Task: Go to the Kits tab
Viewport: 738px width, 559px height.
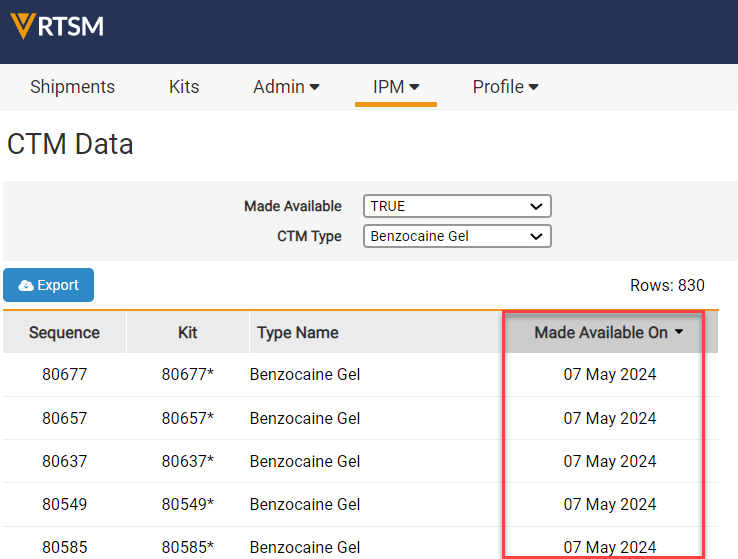Action: [184, 87]
